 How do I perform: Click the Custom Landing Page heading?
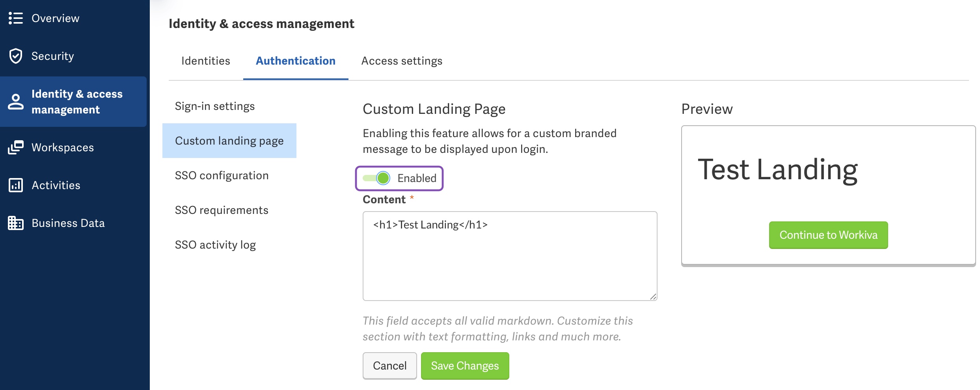click(x=434, y=109)
